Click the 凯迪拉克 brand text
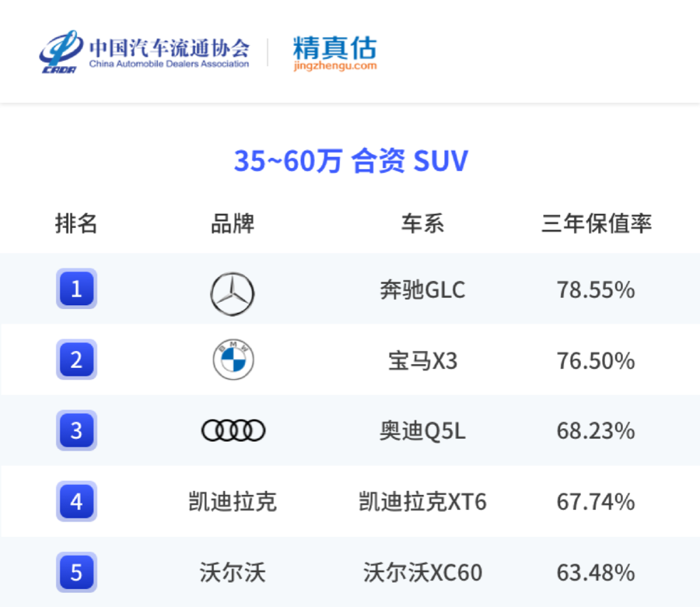700x607 pixels. click(x=233, y=502)
